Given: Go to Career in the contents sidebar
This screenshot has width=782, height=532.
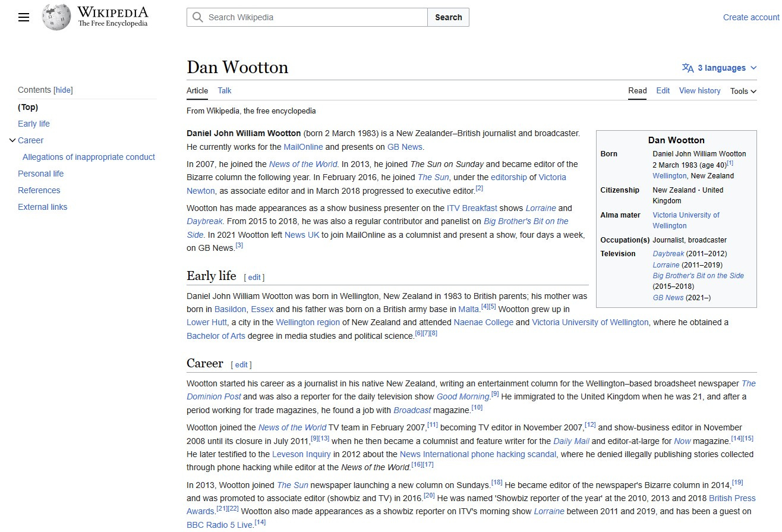Looking at the screenshot, I should click(31, 140).
